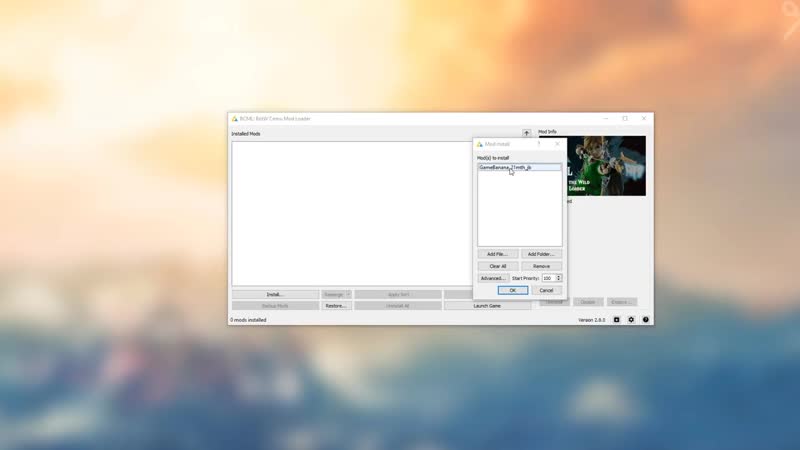Click Restore... in the BCML main window
Image resolution: width=800 pixels, height=450 pixels.
pyautogui.click(x=336, y=306)
